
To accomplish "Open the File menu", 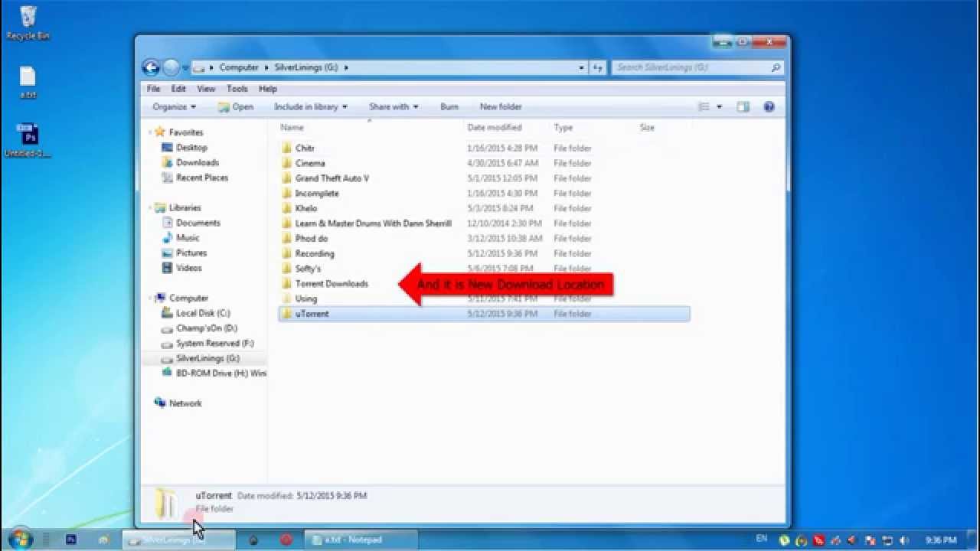I will tap(153, 89).
